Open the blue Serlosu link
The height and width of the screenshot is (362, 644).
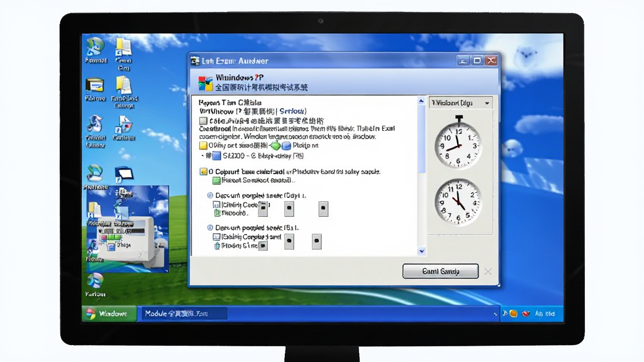click(292, 111)
